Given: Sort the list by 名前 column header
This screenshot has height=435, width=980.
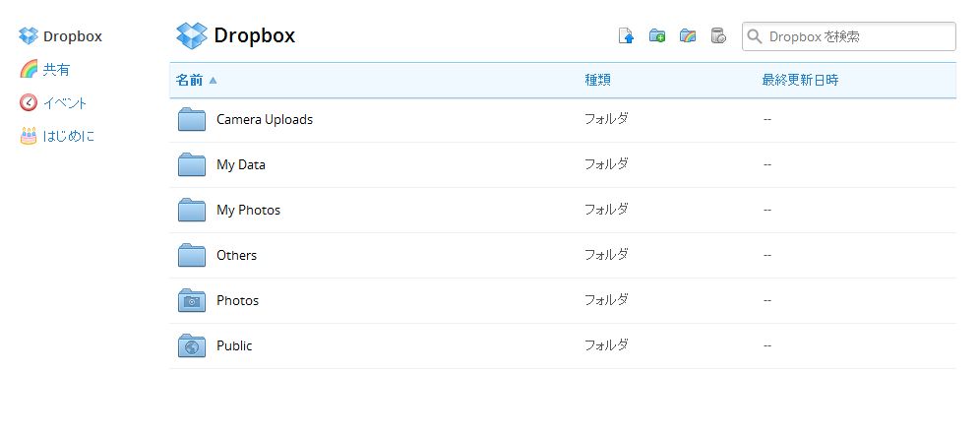Looking at the screenshot, I should 189,80.
